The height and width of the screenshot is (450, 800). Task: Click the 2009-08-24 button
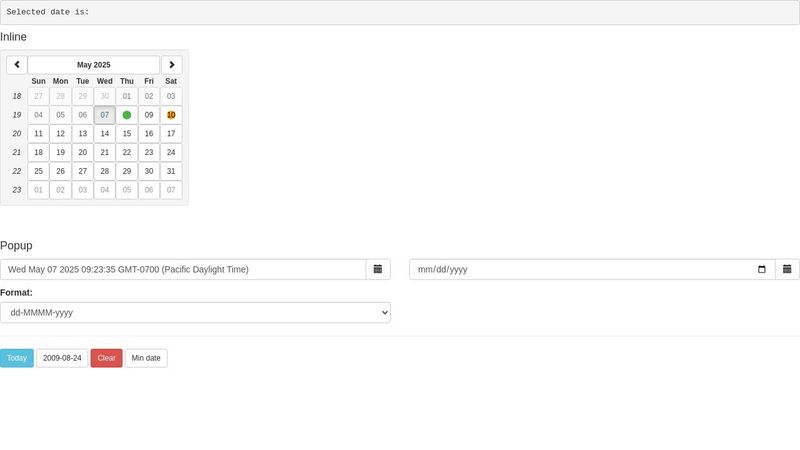pos(62,358)
